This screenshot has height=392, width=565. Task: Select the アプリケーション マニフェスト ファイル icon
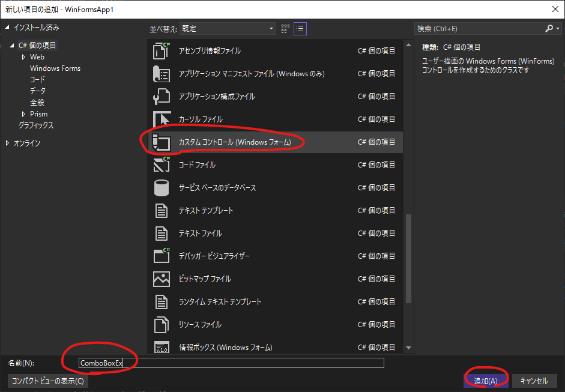click(x=162, y=74)
